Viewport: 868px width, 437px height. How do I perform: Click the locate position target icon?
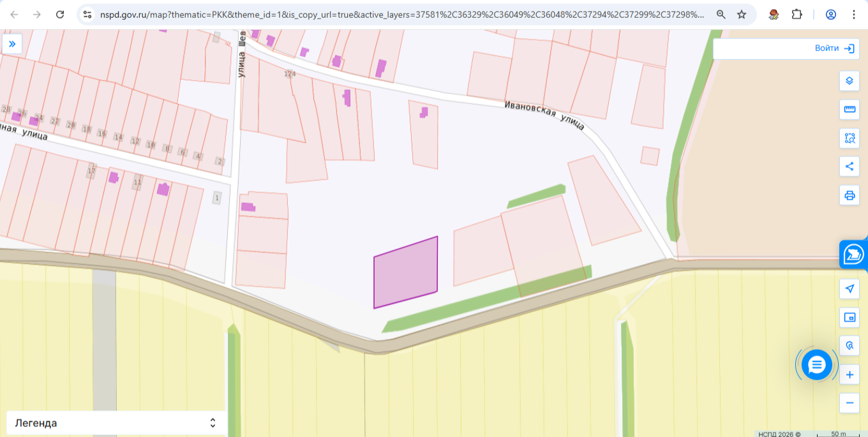[849, 346]
